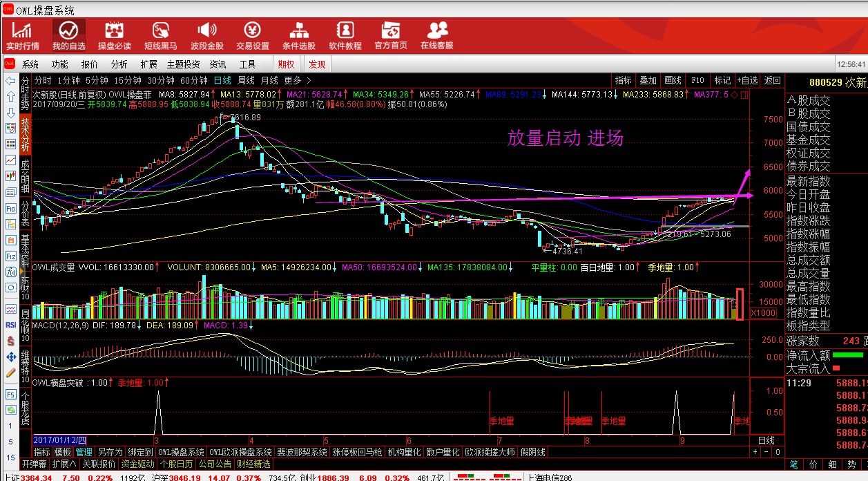Click the 期权 options button
Screen dimensions: 868x481
click(286, 64)
